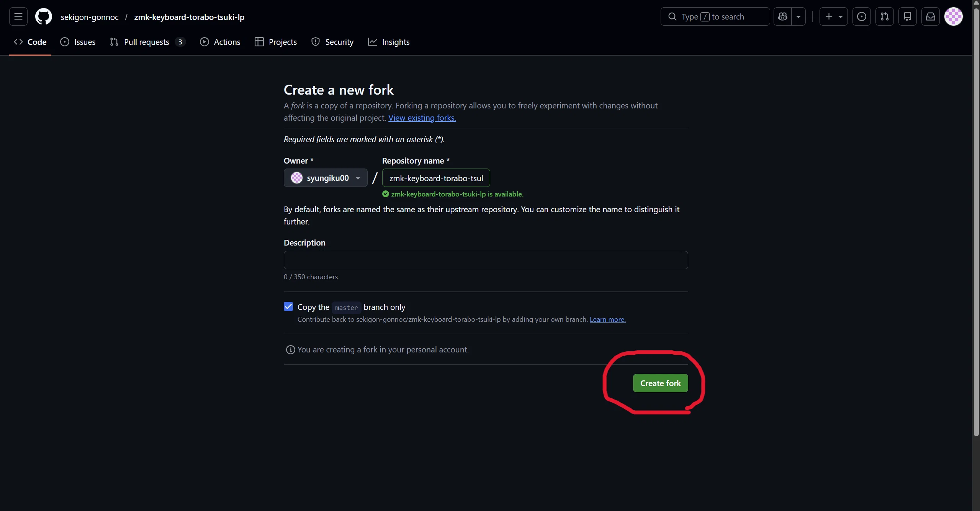The width and height of the screenshot is (980, 511).
Task: Follow the Learn more link
Action: (607, 319)
